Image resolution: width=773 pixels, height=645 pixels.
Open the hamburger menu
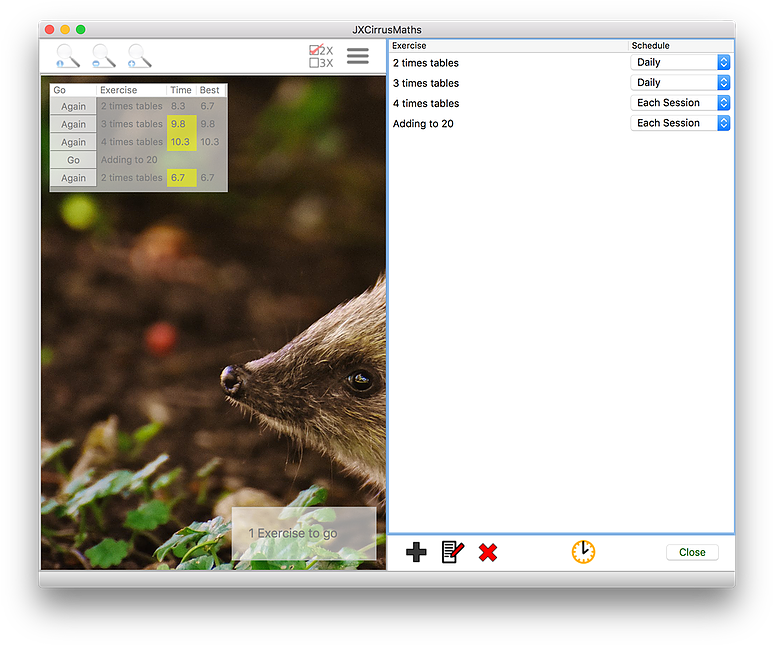tap(357, 56)
